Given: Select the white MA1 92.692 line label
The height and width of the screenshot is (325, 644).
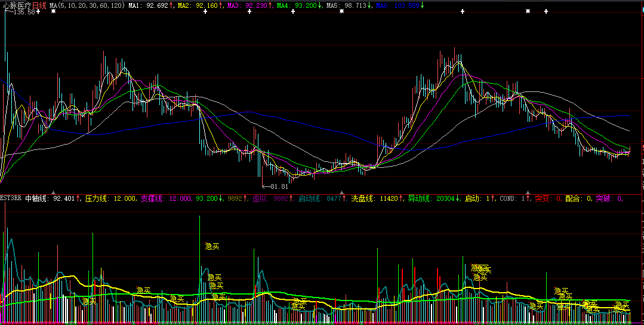Looking at the screenshot, I should click(150, 5).
